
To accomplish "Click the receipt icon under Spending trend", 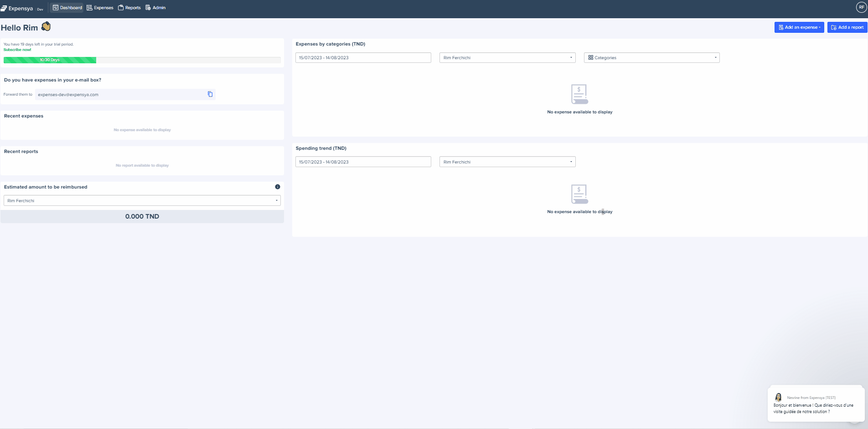I will point(579,194).
